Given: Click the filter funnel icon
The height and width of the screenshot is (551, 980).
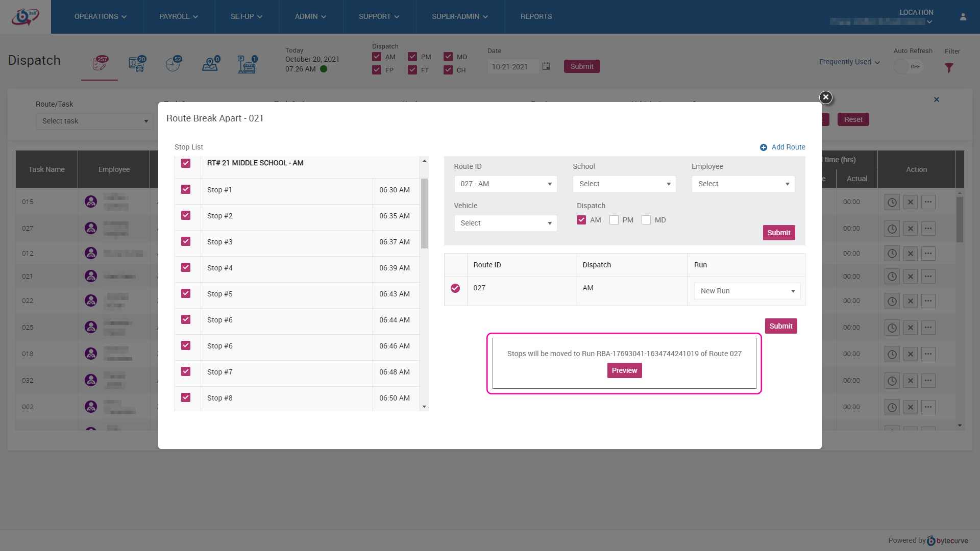Looking at the screenshot, I should pos(949,68).
